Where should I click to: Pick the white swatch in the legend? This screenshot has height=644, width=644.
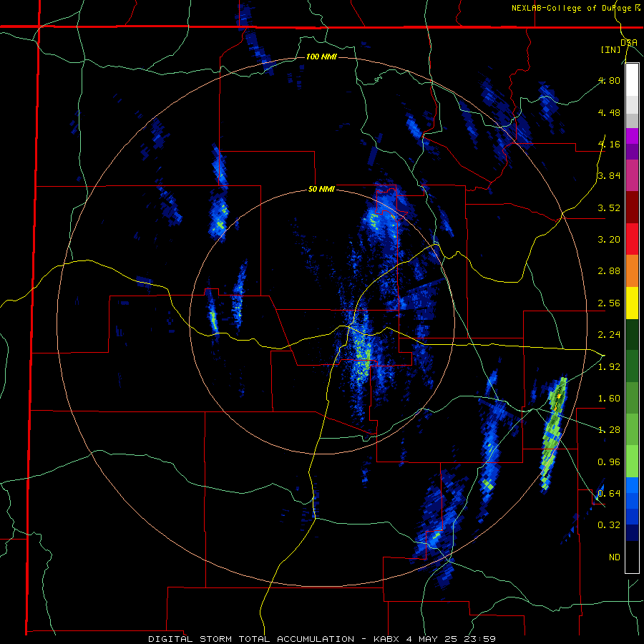coord(632,79)
